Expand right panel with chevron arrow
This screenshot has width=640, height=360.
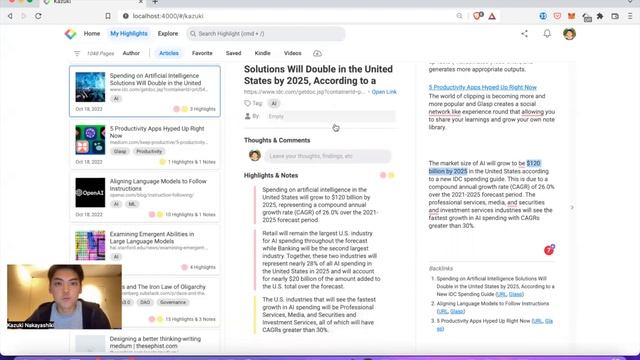pyautogui.click(x=572, y=207)
